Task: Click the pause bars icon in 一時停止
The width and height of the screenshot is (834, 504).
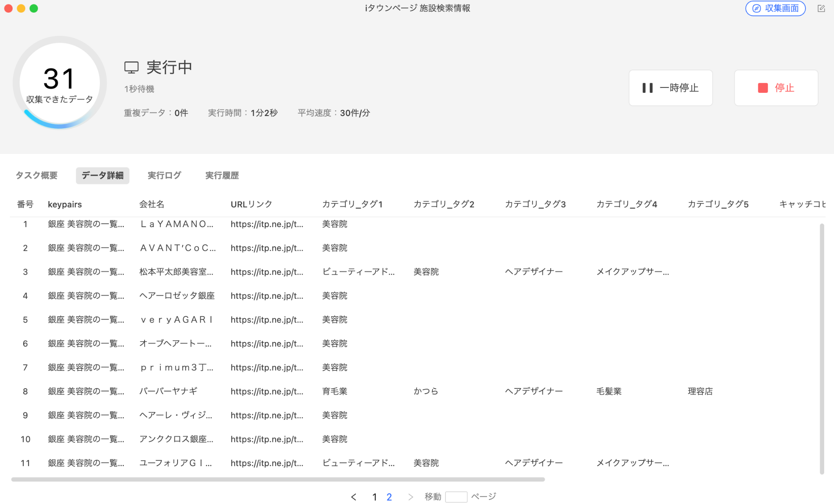Action: 647,88
